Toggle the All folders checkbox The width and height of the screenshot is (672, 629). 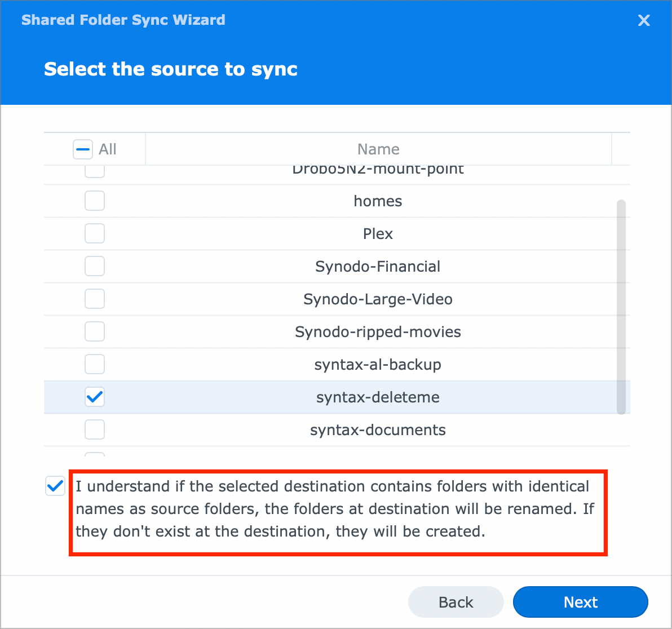[x=82, y=149]
